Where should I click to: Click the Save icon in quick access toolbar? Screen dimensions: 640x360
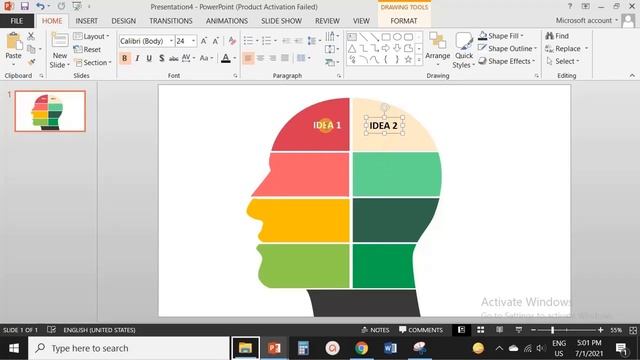[x=24, y=6]
